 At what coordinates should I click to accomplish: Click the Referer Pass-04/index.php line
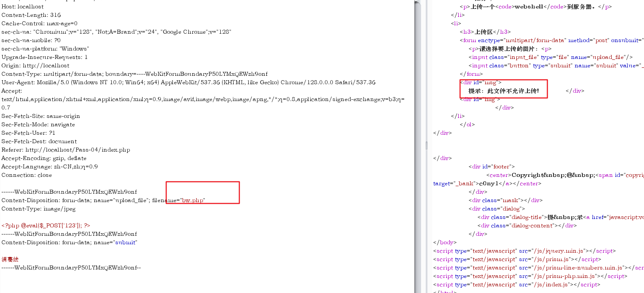click(x=66, y=150)
